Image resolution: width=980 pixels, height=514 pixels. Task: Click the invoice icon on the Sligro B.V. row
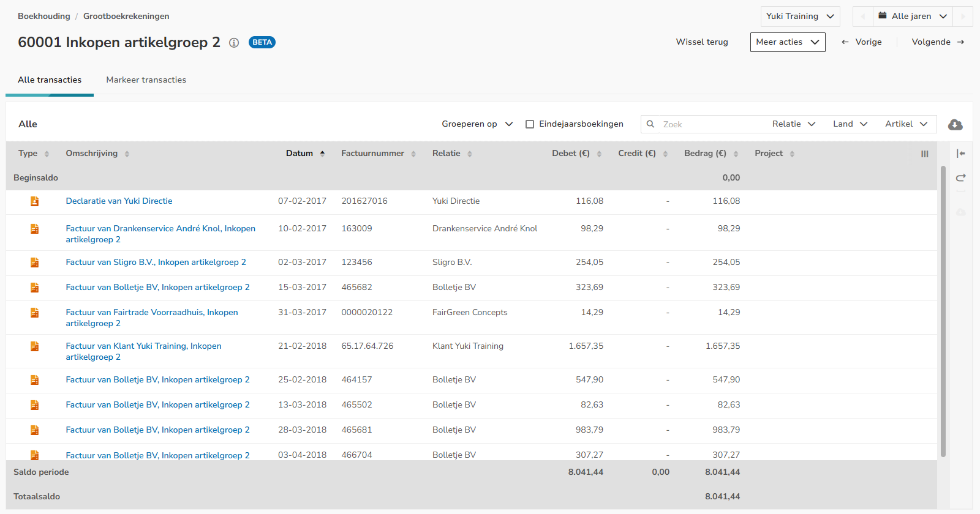(x=35, y=263)
